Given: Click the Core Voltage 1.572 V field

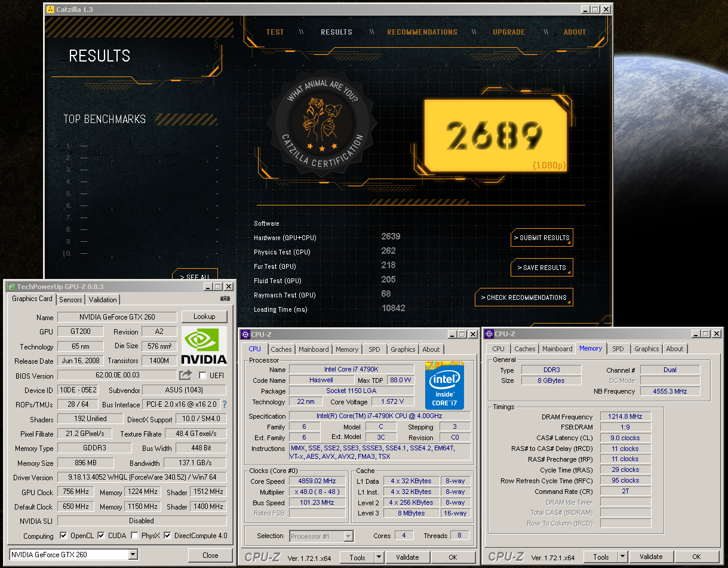Looking at the screenshot, I should (x=393, y=401).
